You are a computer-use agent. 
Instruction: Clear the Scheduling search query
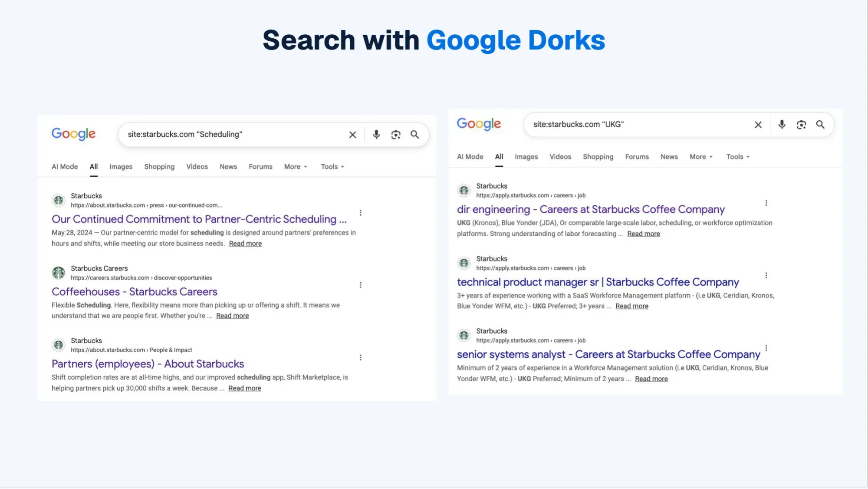coord(353,135)
